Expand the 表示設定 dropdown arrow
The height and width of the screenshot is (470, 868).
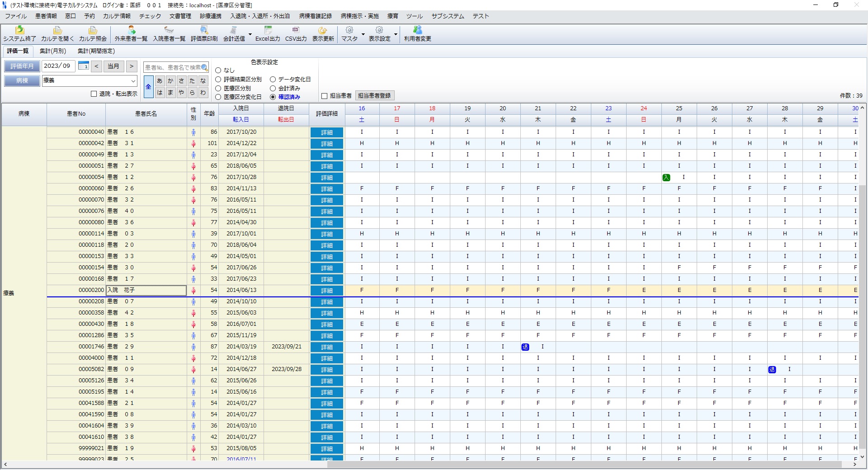(x=396, y=34)
